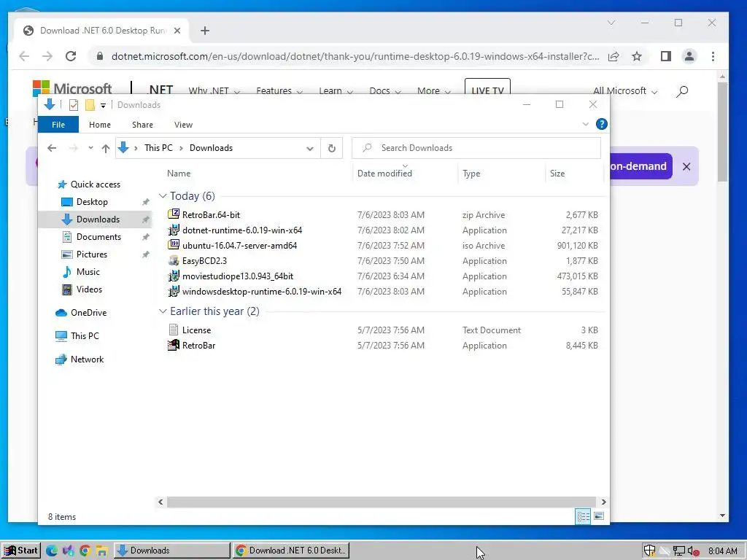747x560 pixels.
Task: Click the horizontal scrollbar right arrow
Action: (603, 502)
